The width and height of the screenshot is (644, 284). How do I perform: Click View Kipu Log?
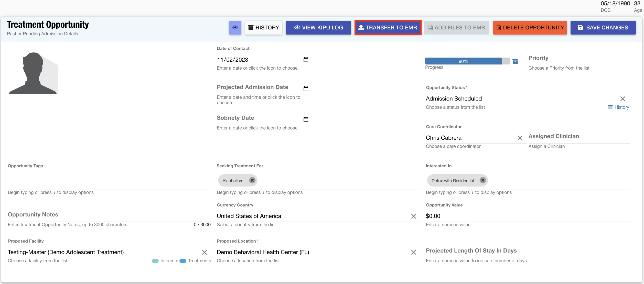(318, 27)
